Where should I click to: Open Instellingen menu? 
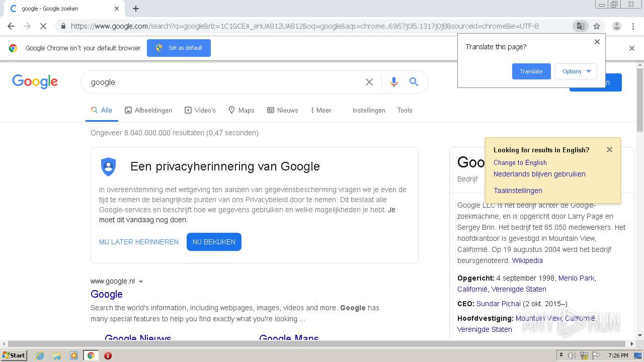(369, 110)
